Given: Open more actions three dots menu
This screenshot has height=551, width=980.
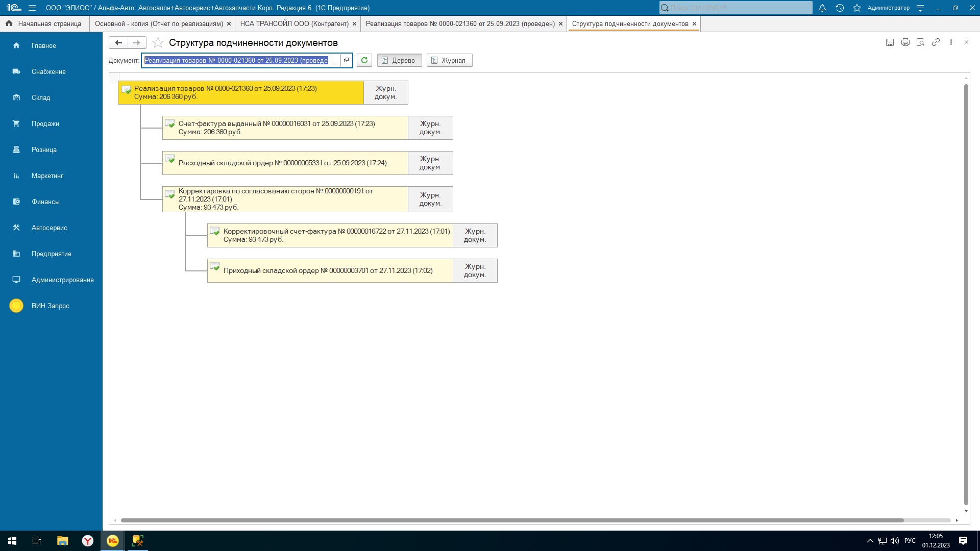Looking at the screenshot, I should pyautogui.click(x=951, y=42).
